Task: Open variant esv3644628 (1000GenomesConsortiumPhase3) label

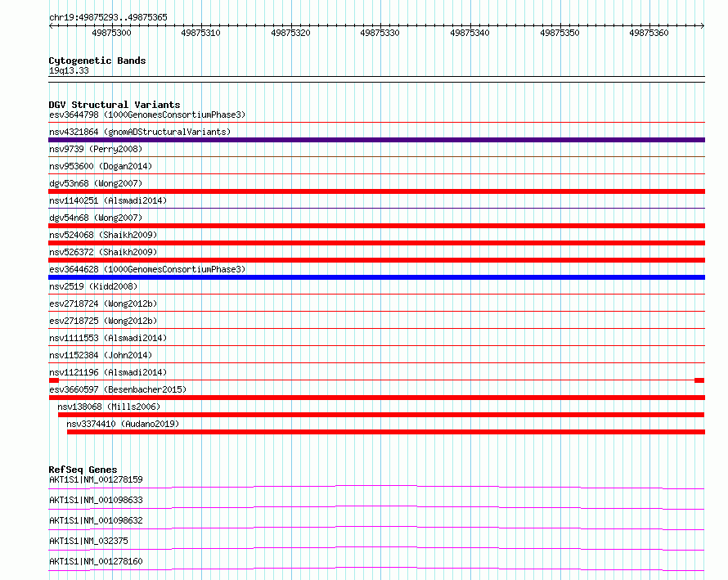Action: pos(147,269)
